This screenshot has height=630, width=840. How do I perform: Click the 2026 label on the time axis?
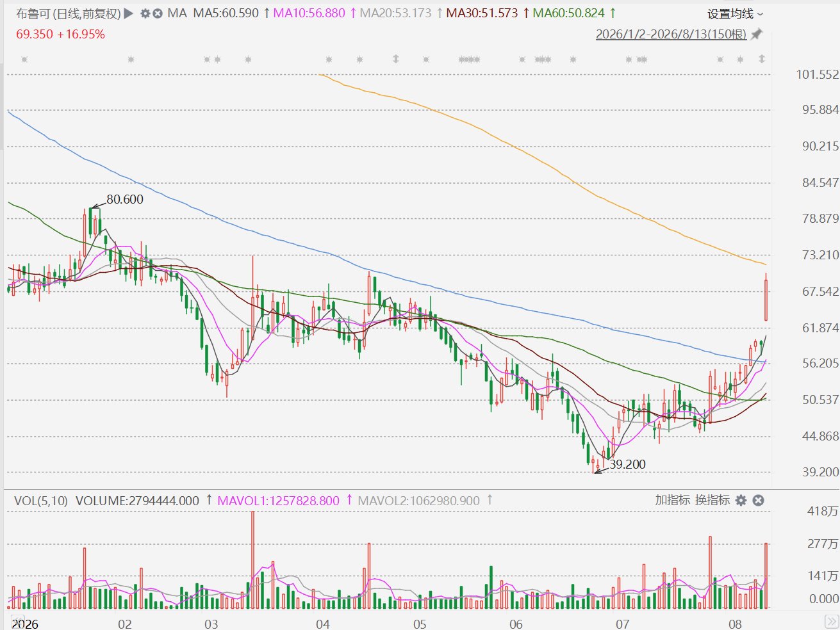tap(25, 624)
